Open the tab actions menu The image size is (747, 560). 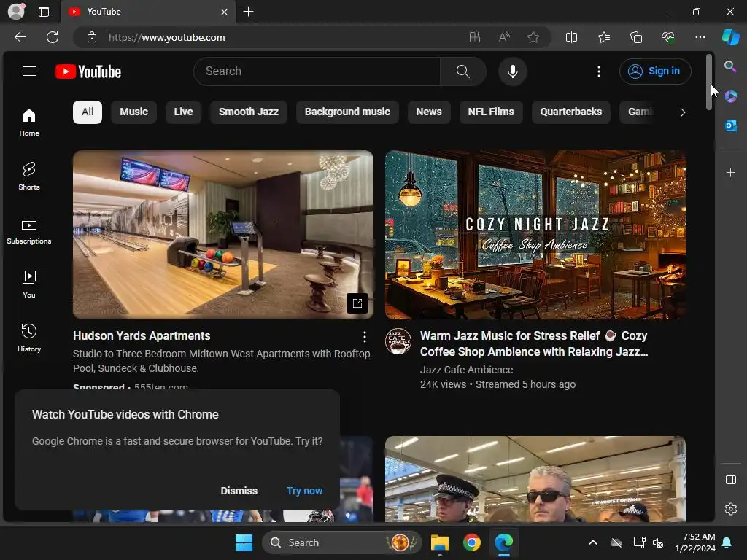click(44, 12)
